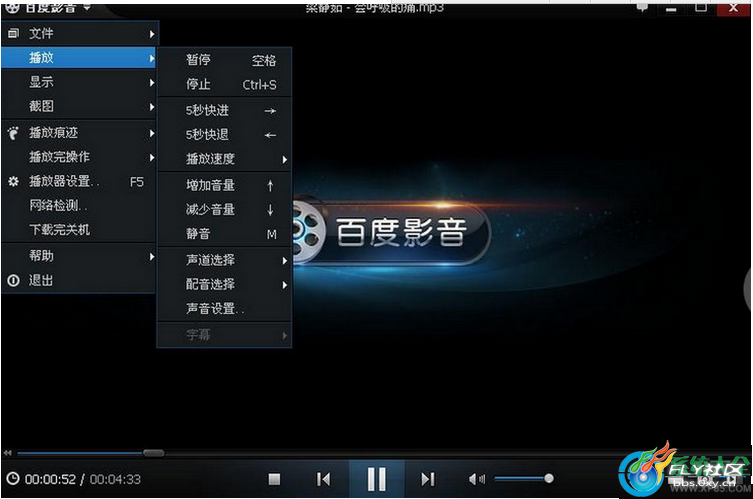This screenshot has width=753, height=499.
Task: Click the arrow next to 播放痕迹
Action: click(152, 133)
